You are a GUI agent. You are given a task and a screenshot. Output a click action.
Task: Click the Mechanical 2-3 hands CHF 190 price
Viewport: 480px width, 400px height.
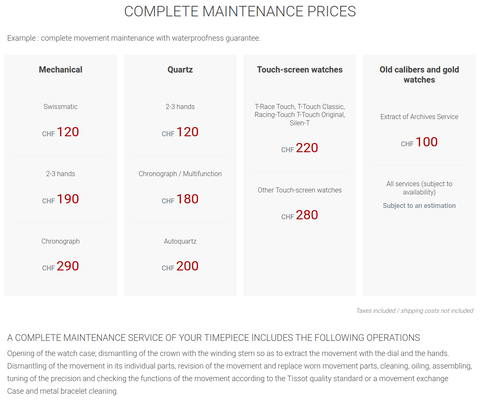[x=60, y=199]
